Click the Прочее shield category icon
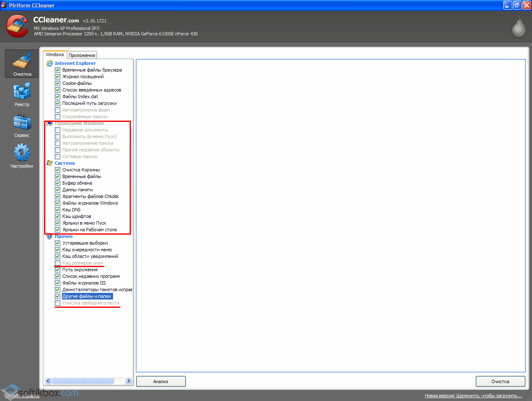532x401 pixels. click(x=49, y=236)
